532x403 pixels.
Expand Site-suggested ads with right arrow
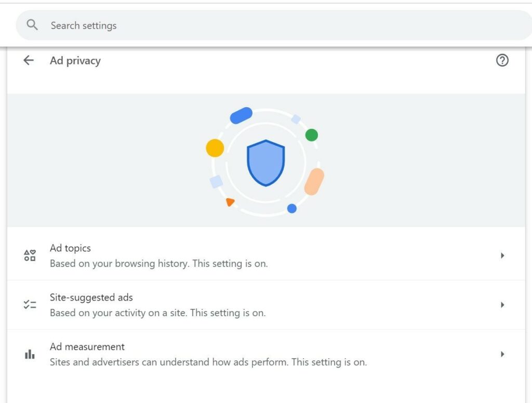click(502, 305)
